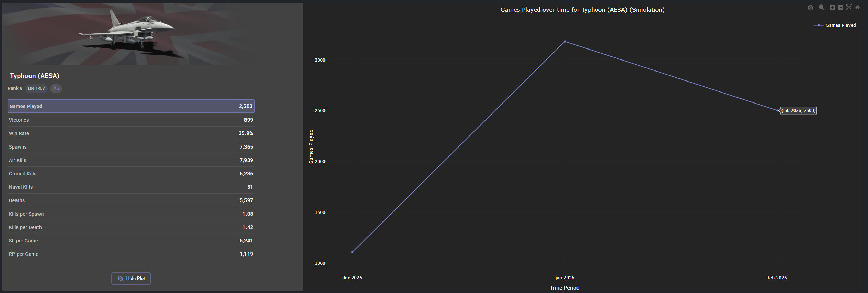Zoom in with the plus icon
This screenshot has height=293, width=868.
click(x=832, y=7)
